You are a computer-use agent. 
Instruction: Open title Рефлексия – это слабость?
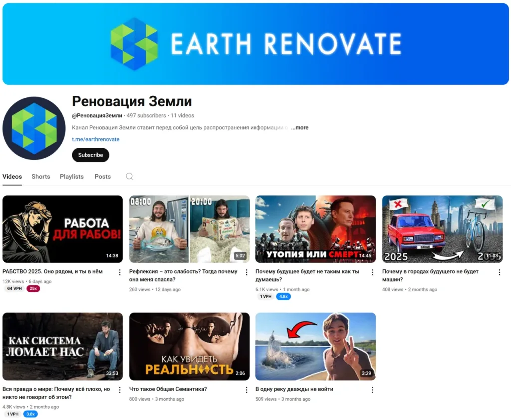[183, 275]
